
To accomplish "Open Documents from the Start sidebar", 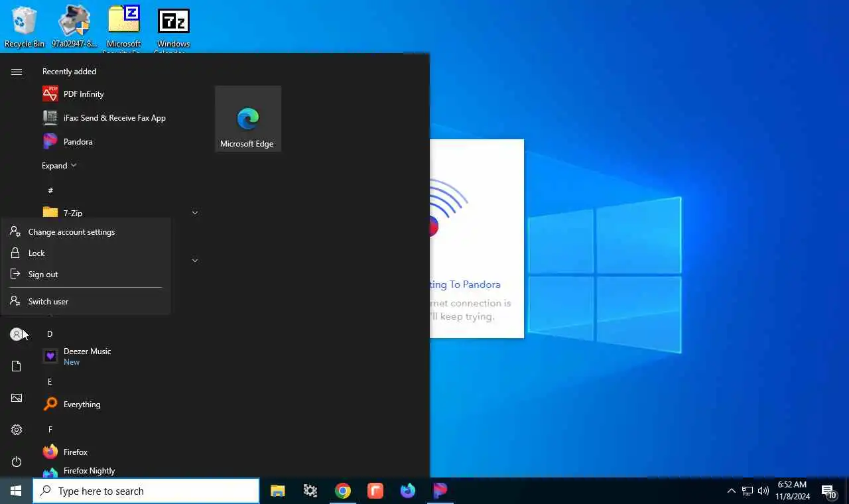I will tap(17, 366).
